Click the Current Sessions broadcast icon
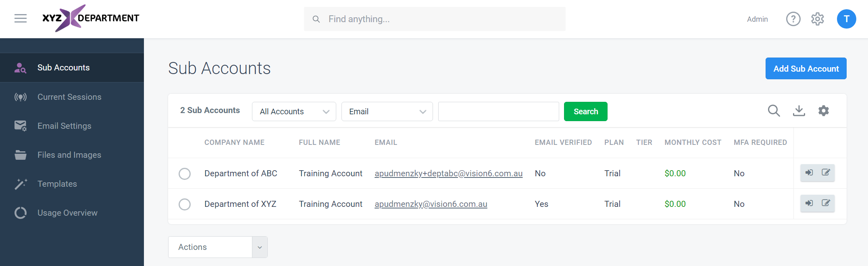 point(20,97)
